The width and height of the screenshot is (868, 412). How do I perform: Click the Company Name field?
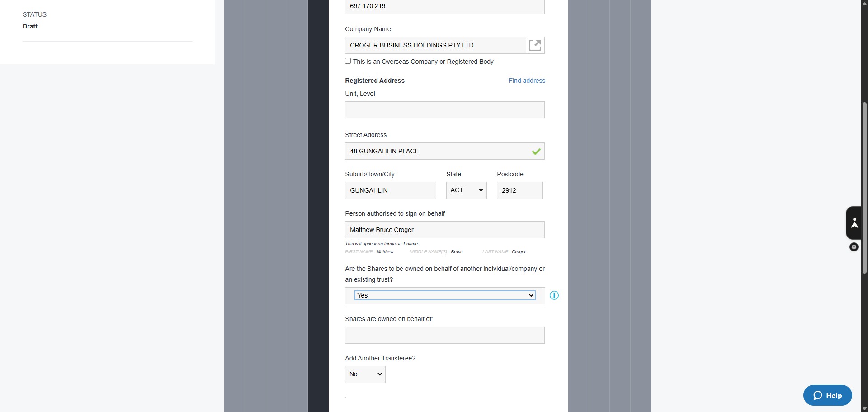435,45
